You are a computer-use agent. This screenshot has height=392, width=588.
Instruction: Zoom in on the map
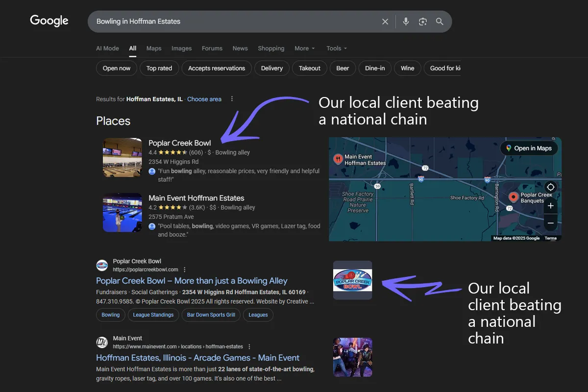click(x=550, y=206)
